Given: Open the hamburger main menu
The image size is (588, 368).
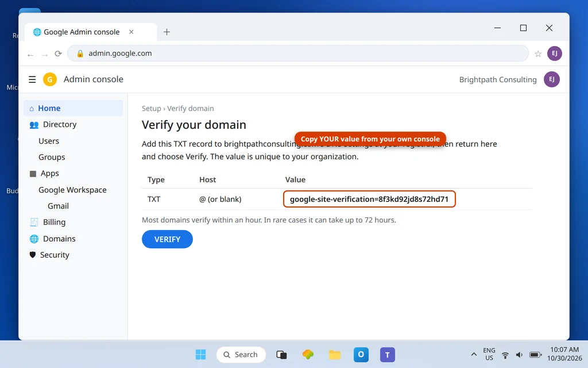Looking at the screenshot, I should 32,79.
